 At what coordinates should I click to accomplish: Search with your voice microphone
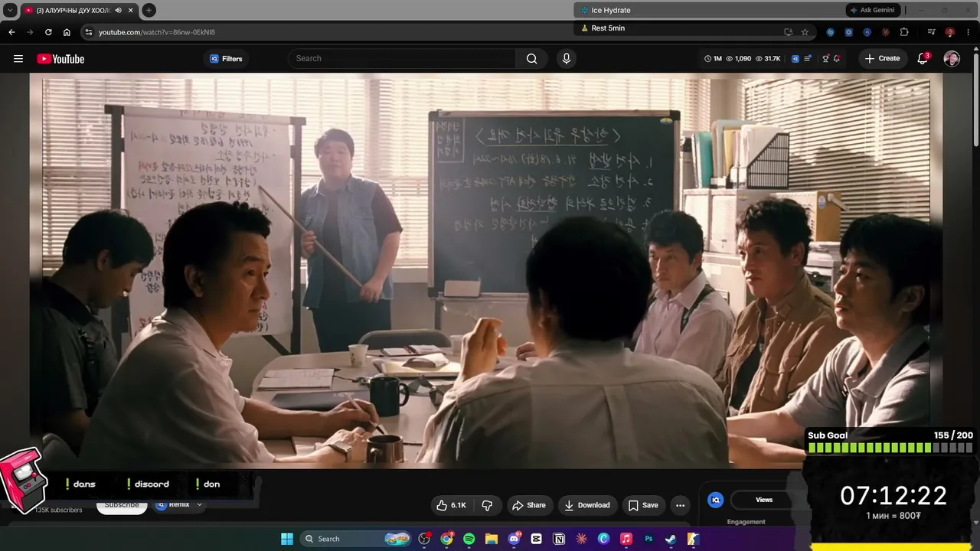(x=567, y=58)
